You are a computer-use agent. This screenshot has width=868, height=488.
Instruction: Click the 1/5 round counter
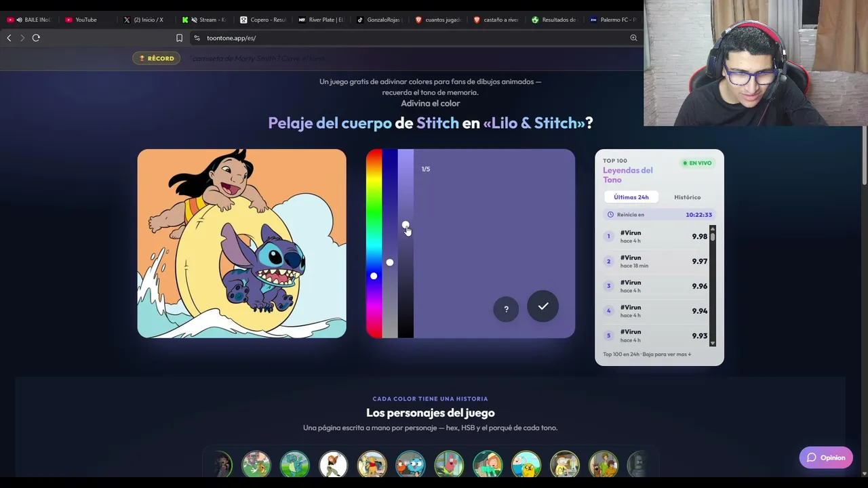coord(426,169)
